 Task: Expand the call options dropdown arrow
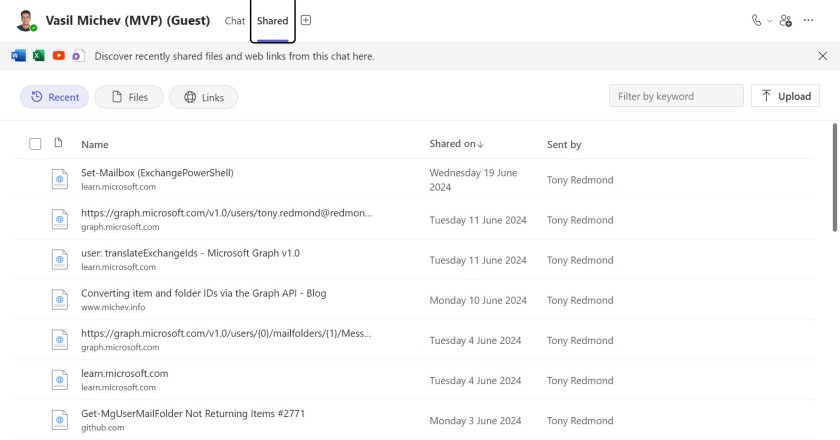(769, 21)
